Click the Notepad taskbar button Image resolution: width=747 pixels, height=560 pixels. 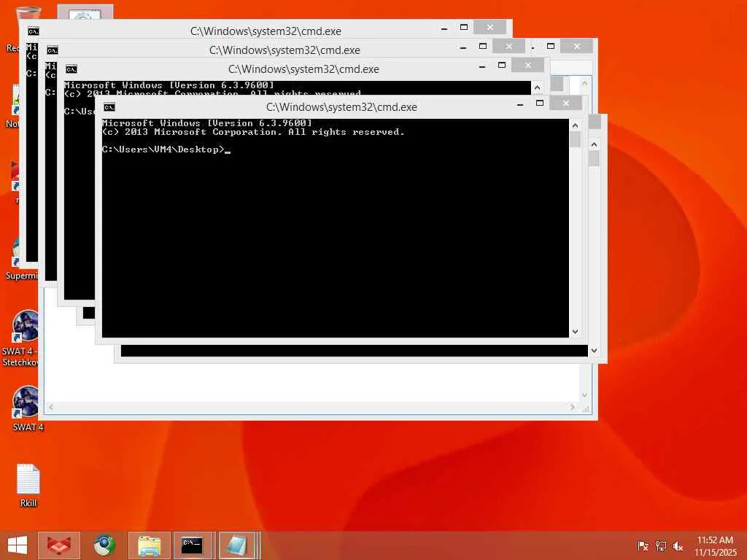point(238,545)
